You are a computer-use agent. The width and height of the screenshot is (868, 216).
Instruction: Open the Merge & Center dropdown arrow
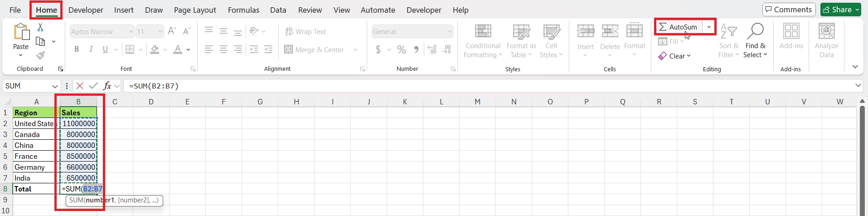(355, 49)
